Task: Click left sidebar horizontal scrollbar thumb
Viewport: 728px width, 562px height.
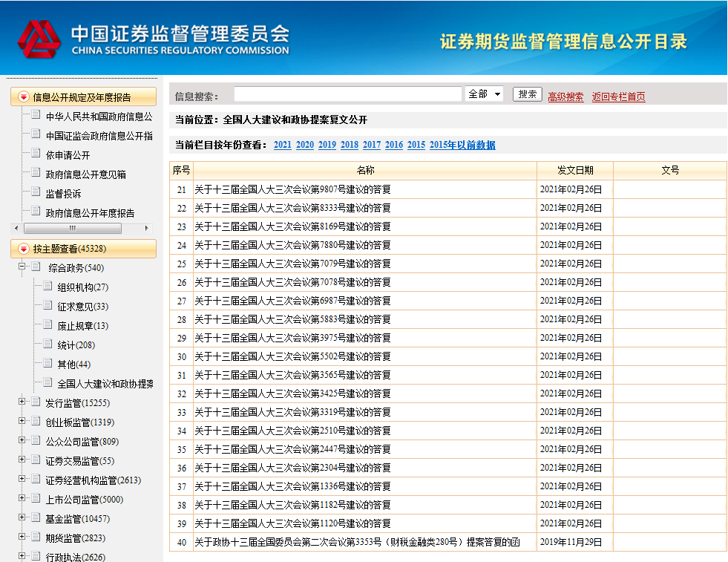Action: point(73,228)
